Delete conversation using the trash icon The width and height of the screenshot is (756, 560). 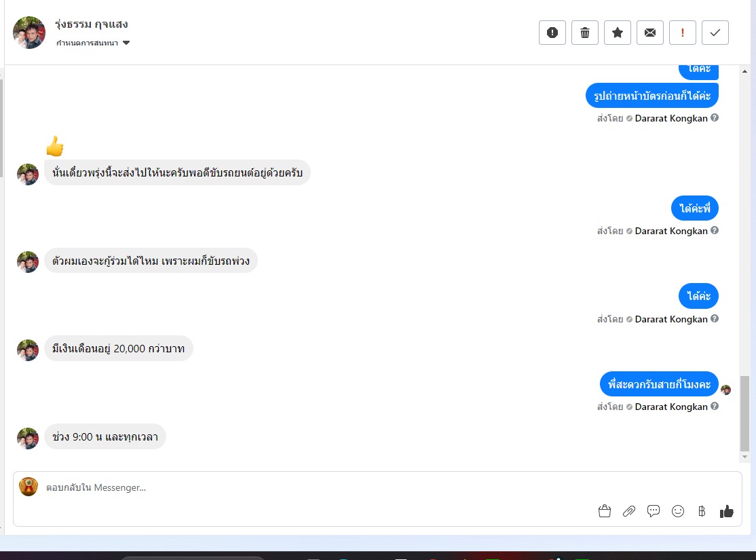tap(585, 33)
